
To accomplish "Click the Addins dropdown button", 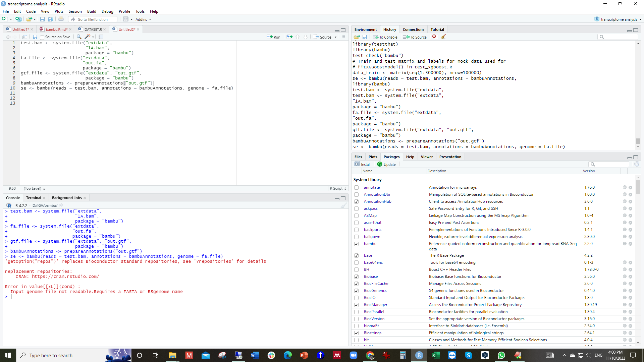I will pyautogui.click(x=143, y=19).
